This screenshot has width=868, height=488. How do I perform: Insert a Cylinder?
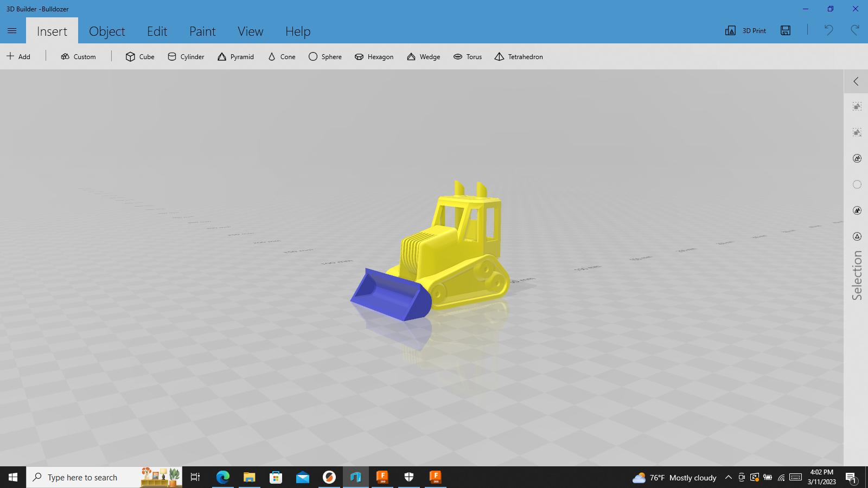click(186, 56)
